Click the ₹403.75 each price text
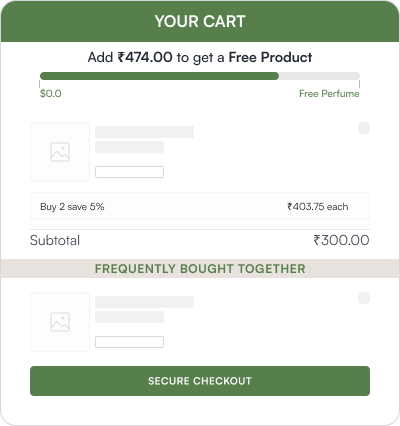The height and width of the screenshot is (426, 400). coord(318,207)
